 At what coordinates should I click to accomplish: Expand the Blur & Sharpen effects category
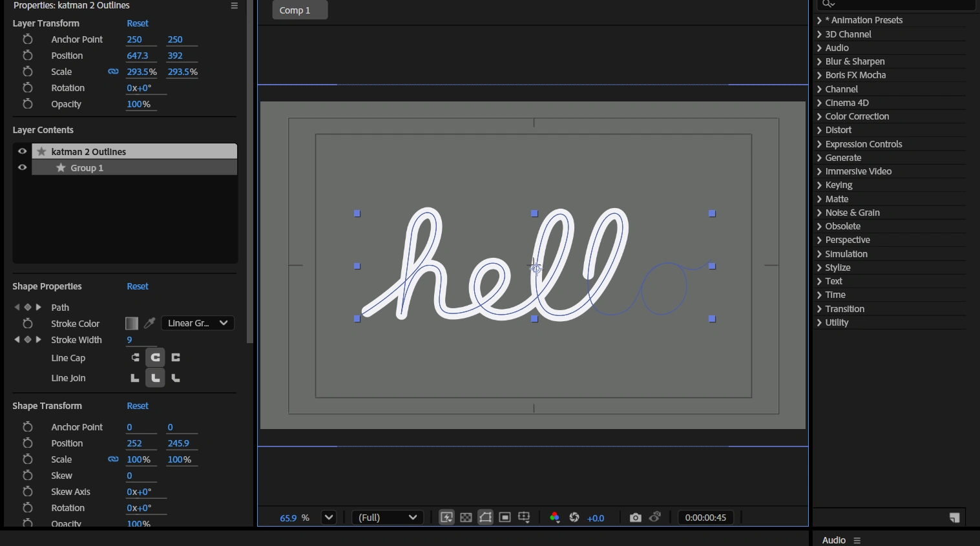coord(855,61)
